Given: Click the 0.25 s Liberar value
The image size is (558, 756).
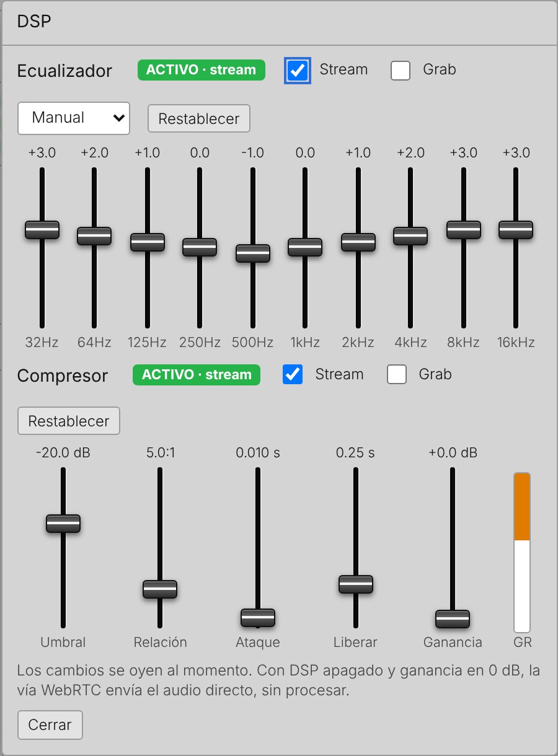Looking at the screenshot, I should 356,453.
